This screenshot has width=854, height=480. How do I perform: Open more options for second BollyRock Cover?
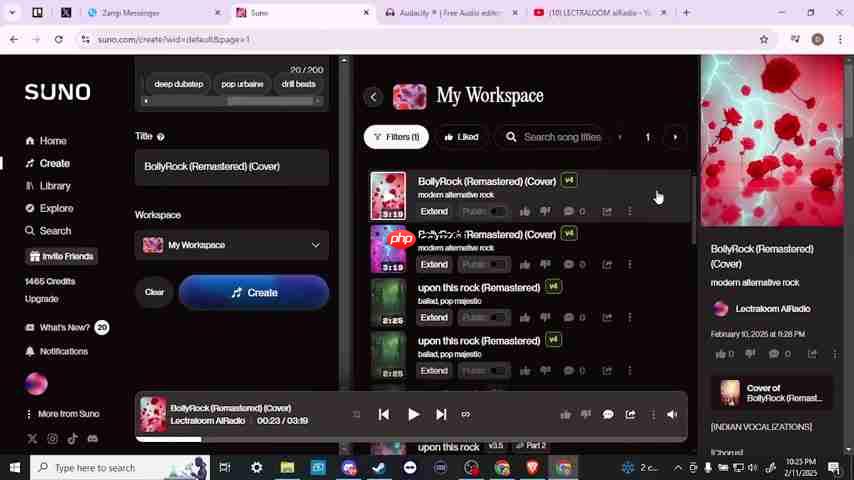pos(630,265)
